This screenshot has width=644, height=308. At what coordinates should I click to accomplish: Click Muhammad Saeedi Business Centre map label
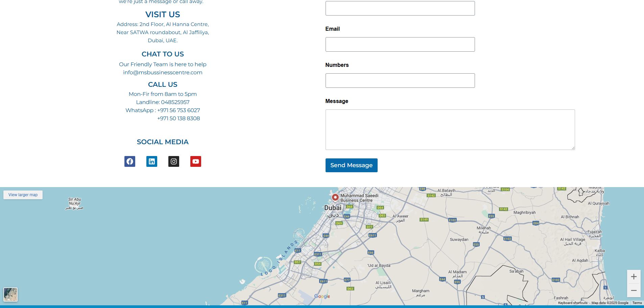coord(359,198)
